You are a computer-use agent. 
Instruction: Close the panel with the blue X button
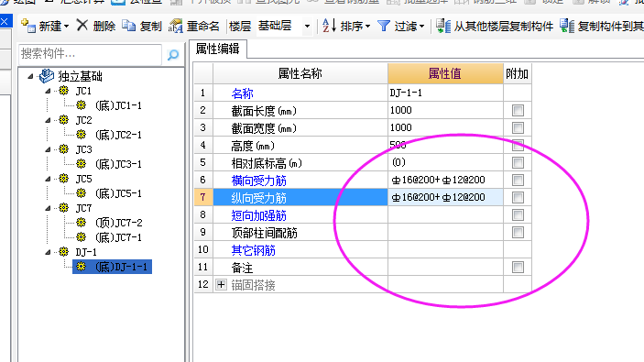tap(5, 21)
